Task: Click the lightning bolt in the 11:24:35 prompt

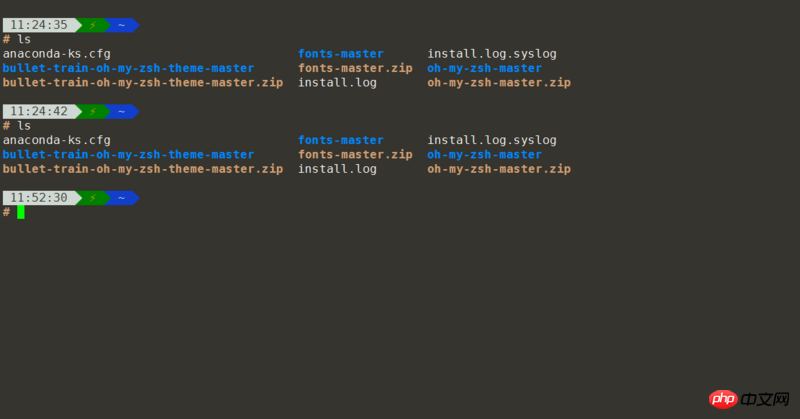Action: tap(92, 25)
